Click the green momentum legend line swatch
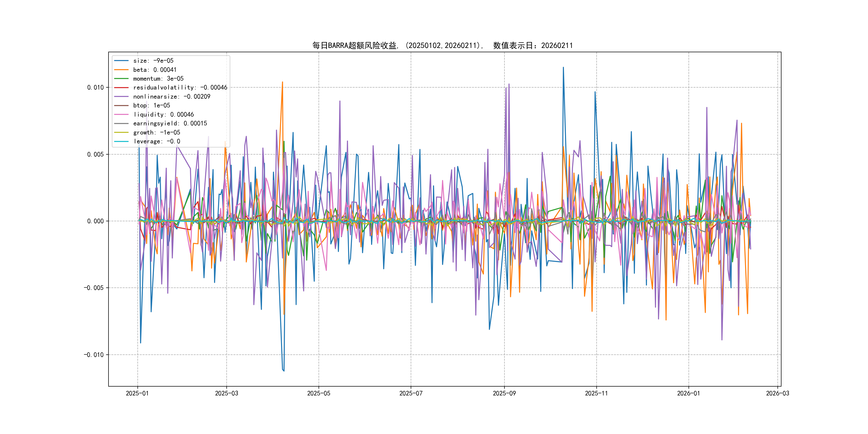 pos(121,78)
